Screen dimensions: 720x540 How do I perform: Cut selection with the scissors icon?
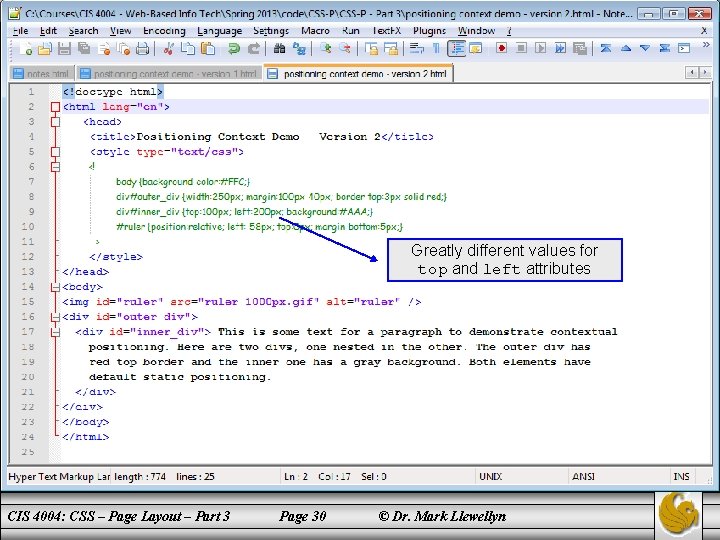pos(168,48)
